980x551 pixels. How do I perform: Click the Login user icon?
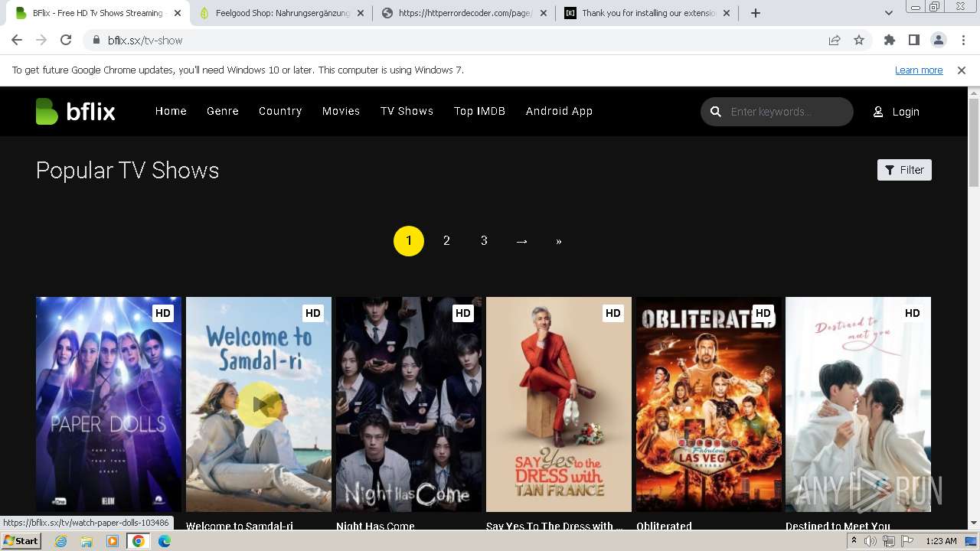(878, 112)
